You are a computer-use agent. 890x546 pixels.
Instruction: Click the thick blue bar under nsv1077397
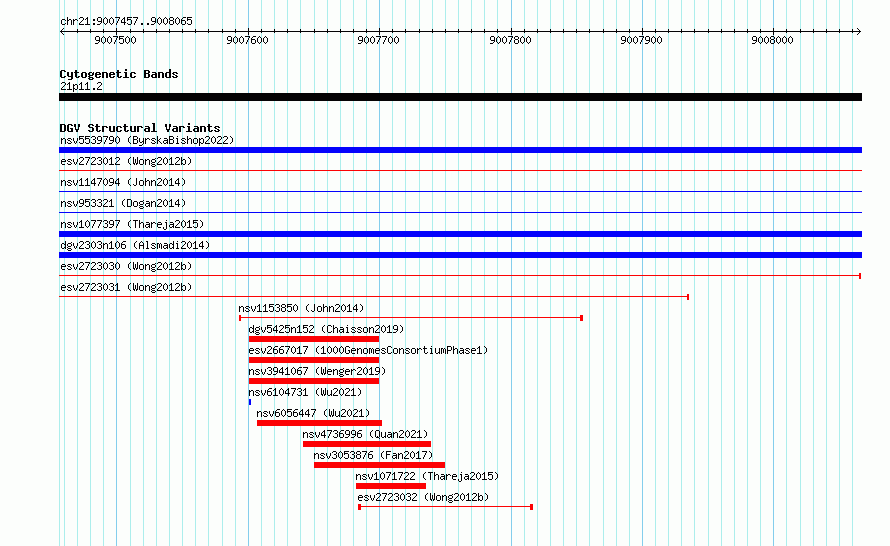tap(460, 234)
